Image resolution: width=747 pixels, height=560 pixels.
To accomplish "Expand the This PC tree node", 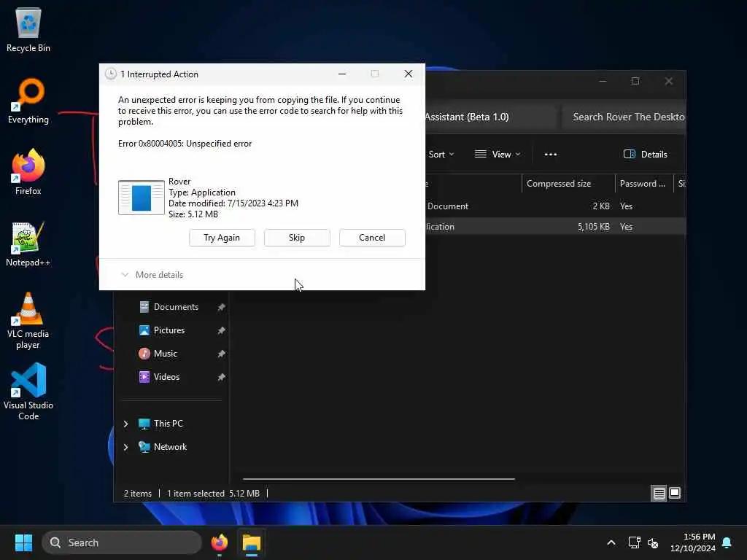I will 125,424.
